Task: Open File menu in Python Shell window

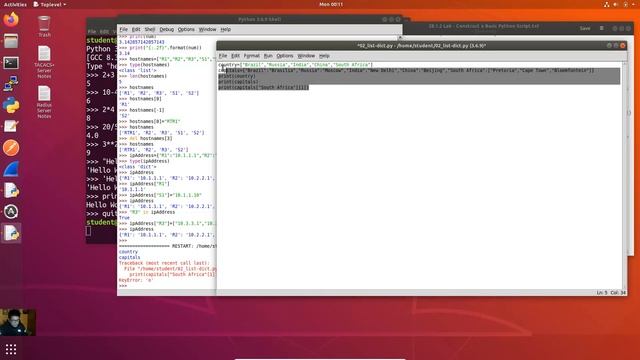Action: pos(123,29)
